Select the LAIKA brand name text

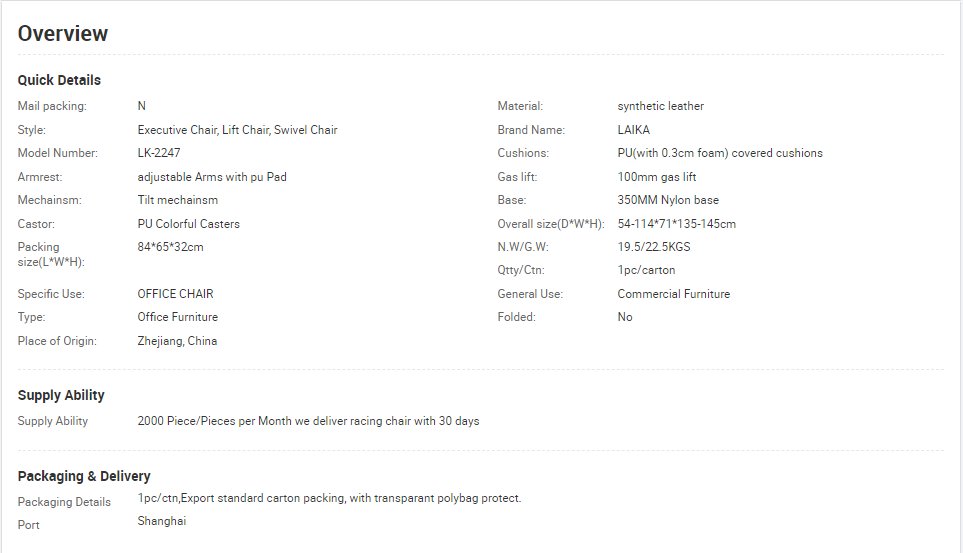pyautogui.click(x=633, y=130)
